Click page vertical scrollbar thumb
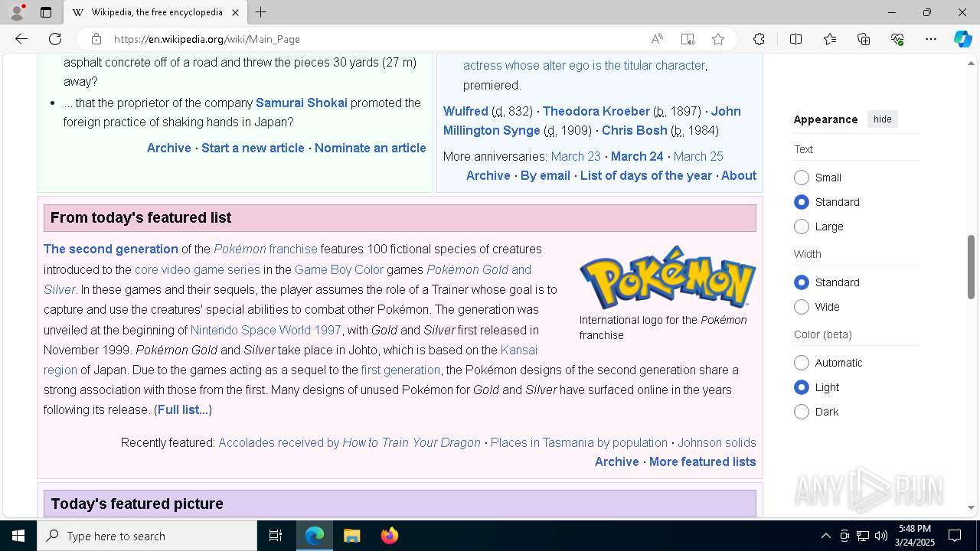The width and height of the screenshot is (980, 551). pos(971,266)
